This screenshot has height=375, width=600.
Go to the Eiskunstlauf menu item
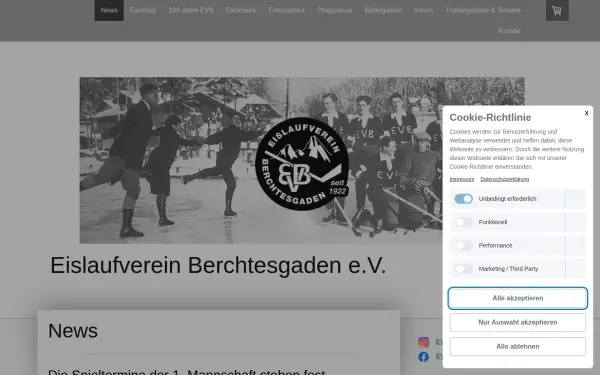pos(287,10)
